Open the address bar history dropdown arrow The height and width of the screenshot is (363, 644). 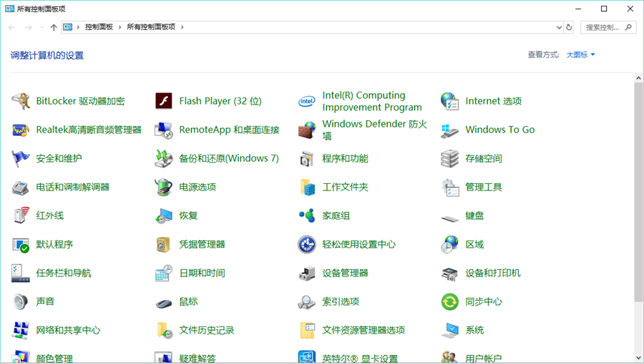pyautogui.click(x=559, y=27)
